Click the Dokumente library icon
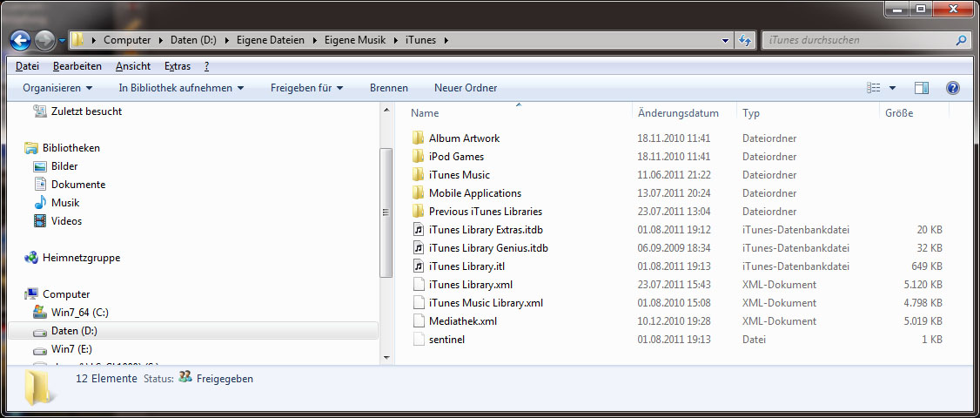This screenshot has height=418, width=980. pyautogui.click(x=40, y=185)
